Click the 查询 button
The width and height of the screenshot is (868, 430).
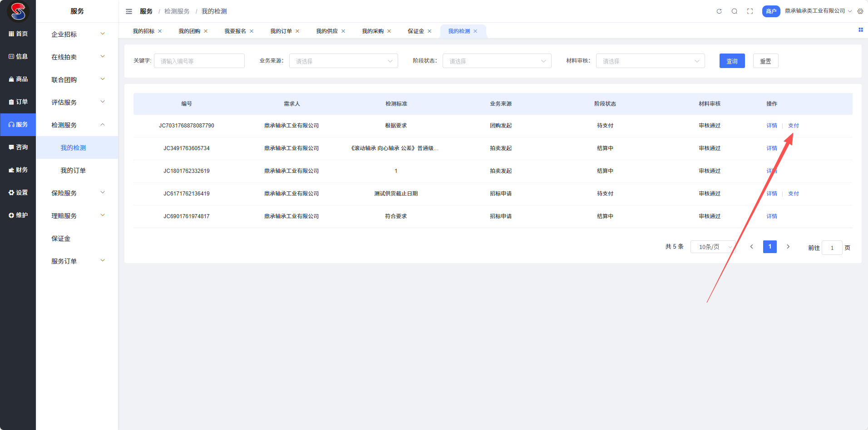click(732, 61)
